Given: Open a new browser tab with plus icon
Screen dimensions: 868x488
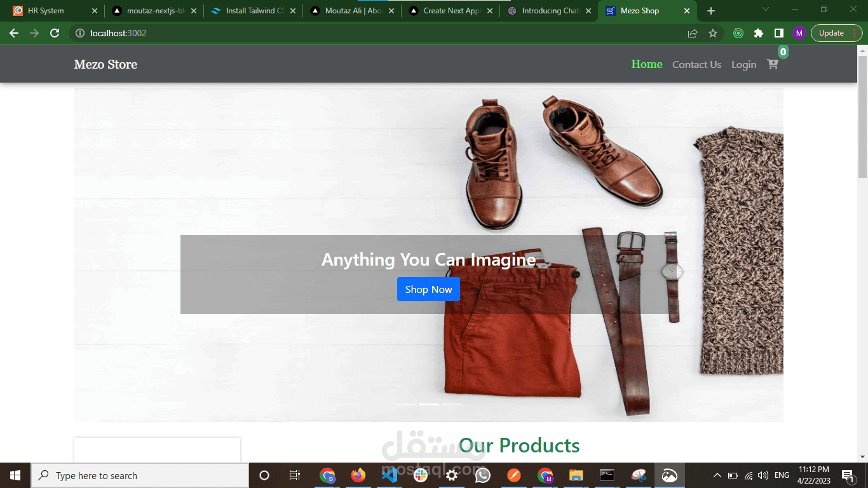Looking at the screenshot, I should click(711, 11).
